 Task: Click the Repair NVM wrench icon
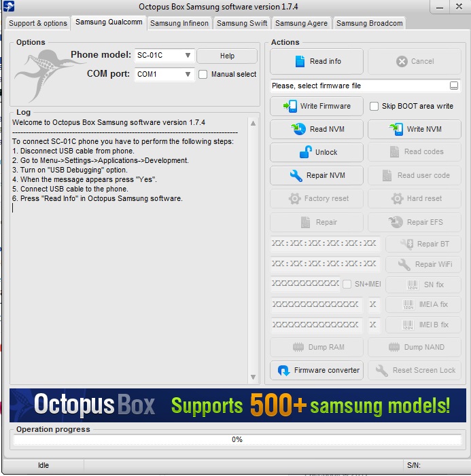pyautogui.click(x=296, y=175)
